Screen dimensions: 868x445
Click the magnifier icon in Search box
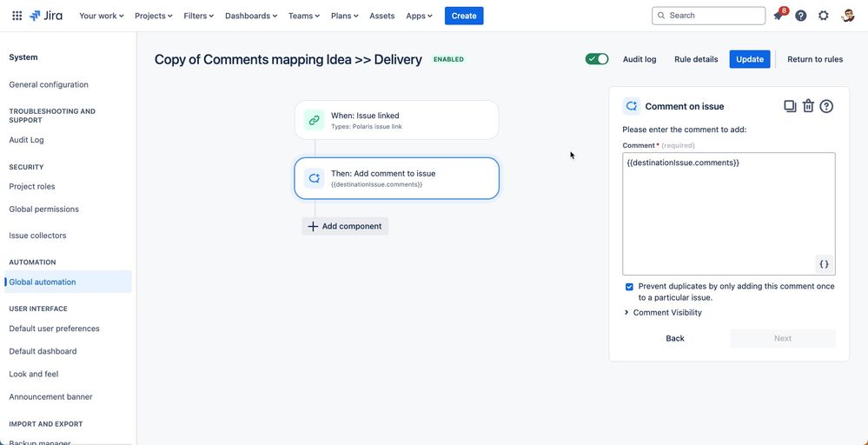coord(661,16)
